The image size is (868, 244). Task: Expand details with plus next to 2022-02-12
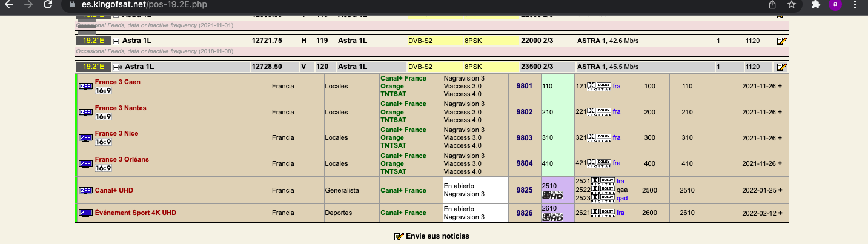(x=780, y=213)
